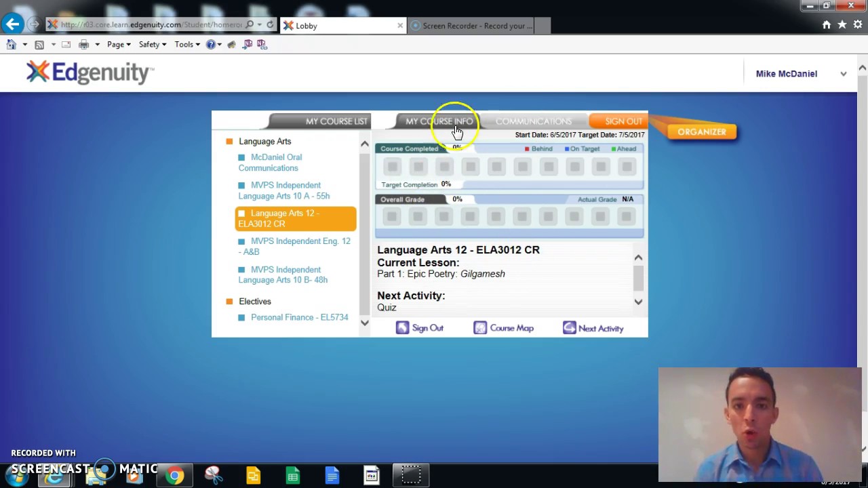Switch to the My Course Info tab

tap(439, 121)
